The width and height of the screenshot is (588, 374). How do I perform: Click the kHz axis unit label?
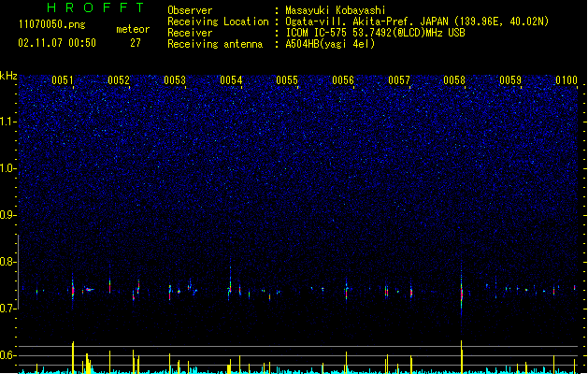[x=8, y=76]
